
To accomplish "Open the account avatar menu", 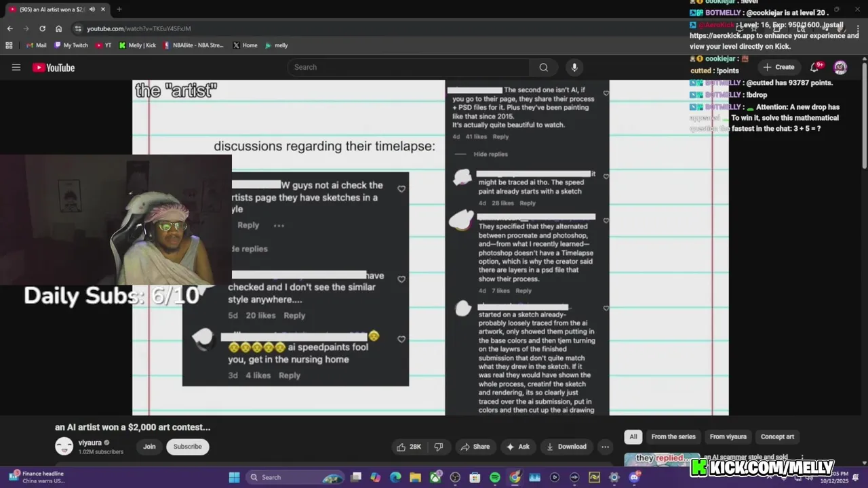I will click(x=840, y=67).
